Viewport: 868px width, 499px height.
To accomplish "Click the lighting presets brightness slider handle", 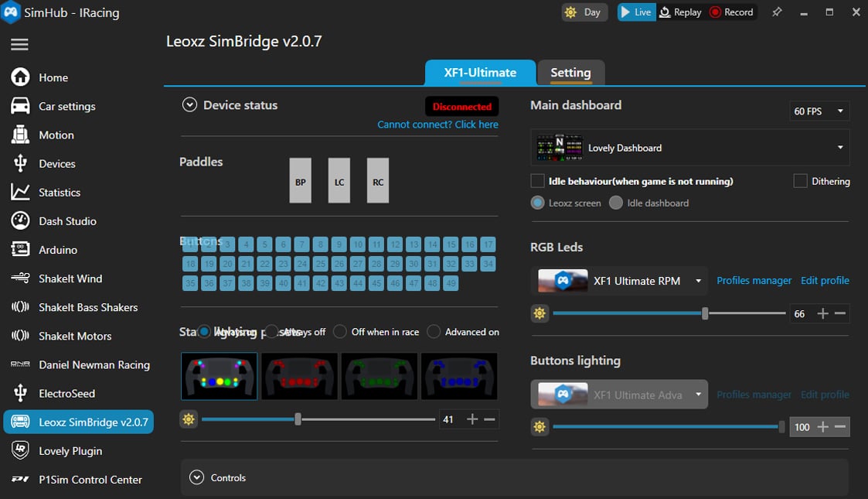I will [298, 419].
